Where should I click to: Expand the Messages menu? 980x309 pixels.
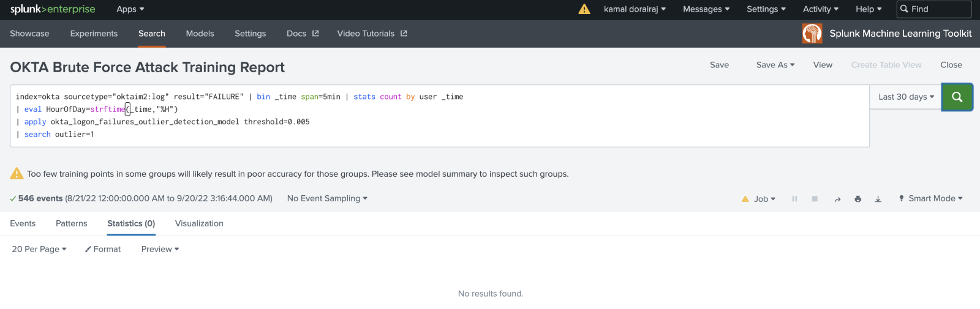[706, 9]
